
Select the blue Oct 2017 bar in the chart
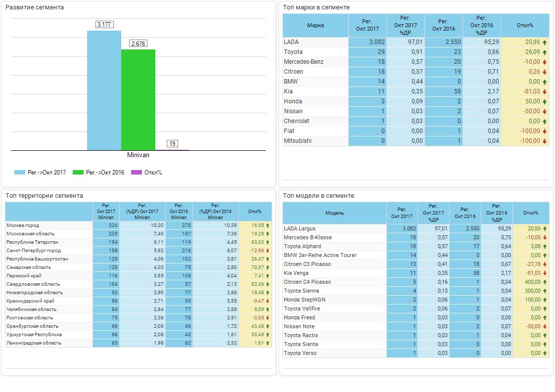tap(104, 90)
